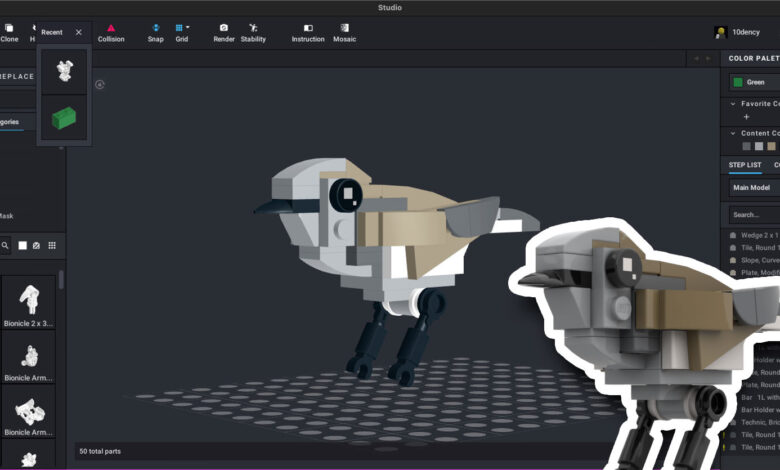Click the Collision tool icon
Viewport: 780px width, 470px height.
pos(111,28)
